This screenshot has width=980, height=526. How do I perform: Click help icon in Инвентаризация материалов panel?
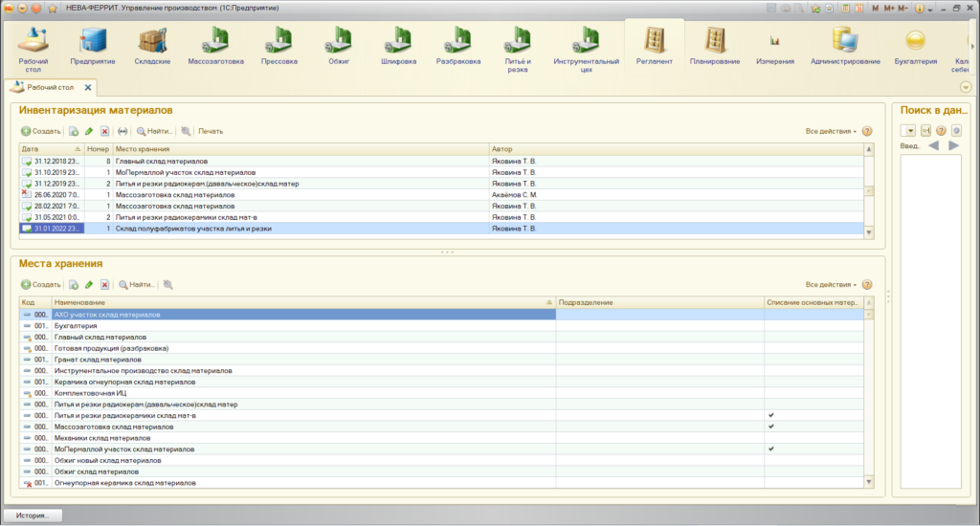point(867,131)
